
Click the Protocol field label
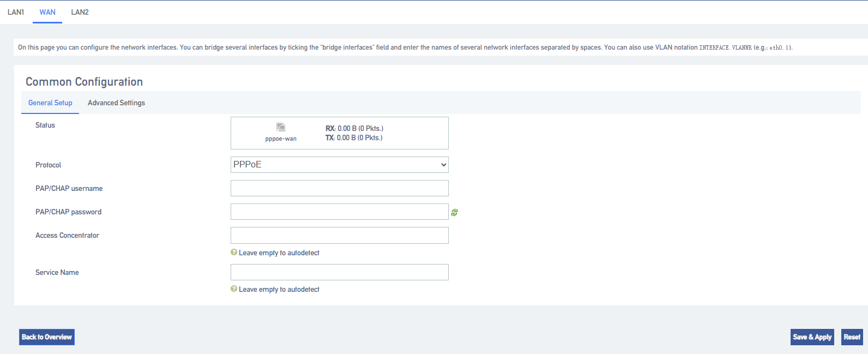pyautogui.click(x=48, y=165)
